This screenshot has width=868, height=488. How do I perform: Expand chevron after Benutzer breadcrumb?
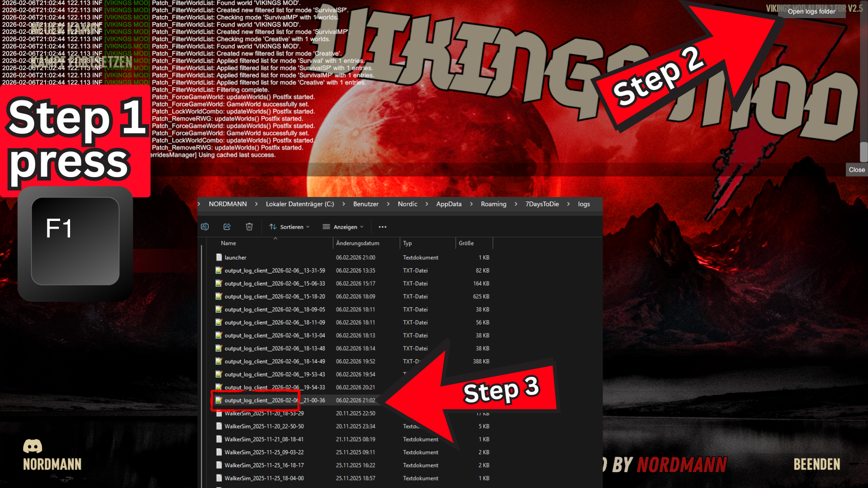388,204
